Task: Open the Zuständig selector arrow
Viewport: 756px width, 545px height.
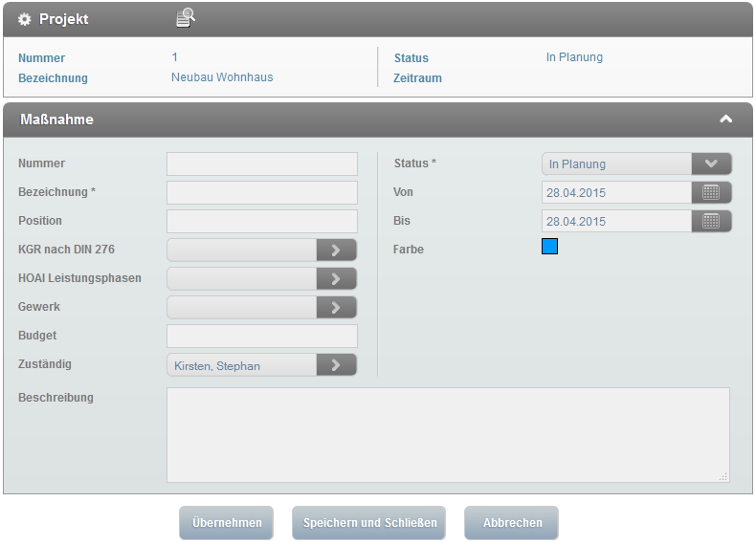Action: point(336,365)
